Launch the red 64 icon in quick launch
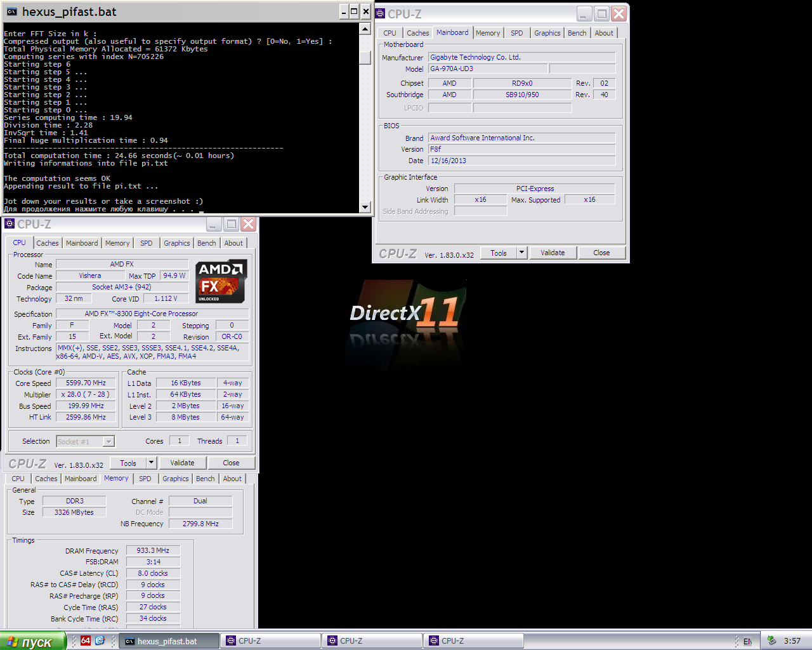Screen dimensions: 812x650 (86, 640)
